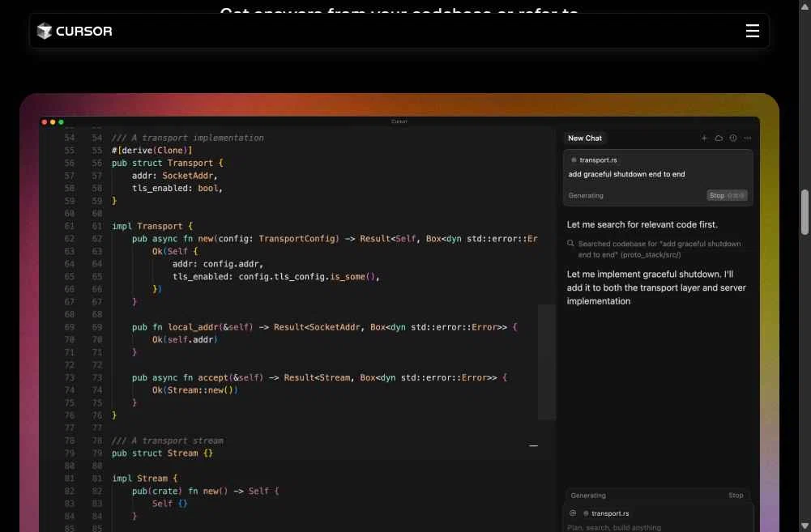This screenshot has width=811, height=532.
Task: Click the 'Ok(Stream::new())' line
Action: click(x=194, y=389)
